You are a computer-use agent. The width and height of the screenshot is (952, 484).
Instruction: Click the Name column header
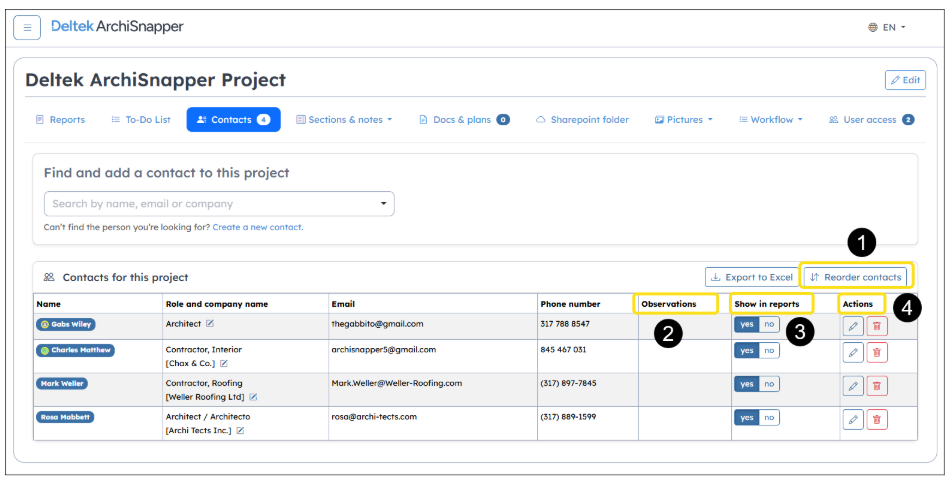[x=49, y=304]
